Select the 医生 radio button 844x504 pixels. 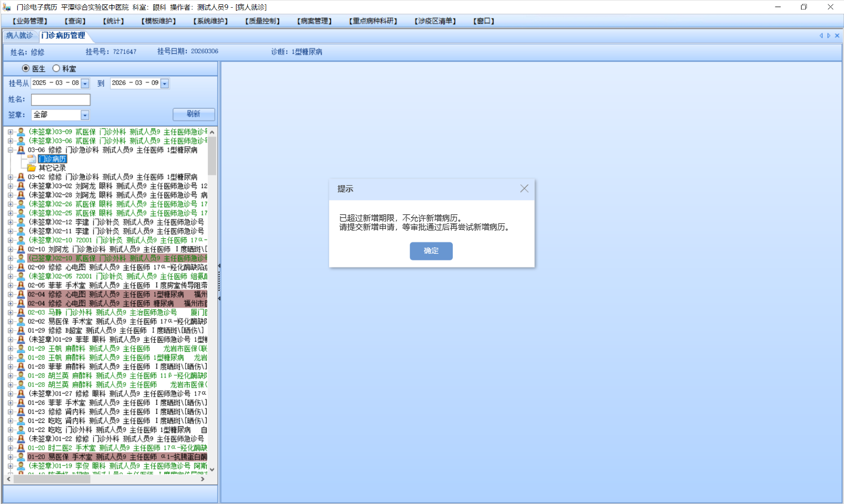pyautogui.click(x=26, y=69)
